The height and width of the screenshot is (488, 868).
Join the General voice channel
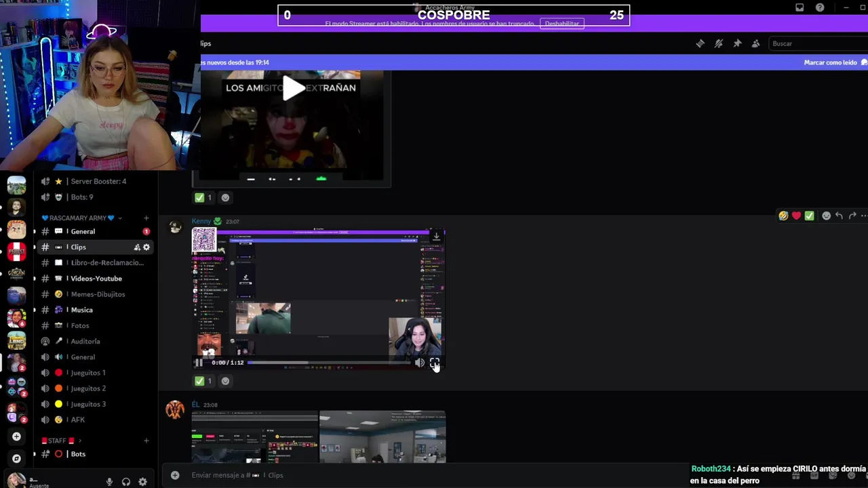tap(95, 357)
